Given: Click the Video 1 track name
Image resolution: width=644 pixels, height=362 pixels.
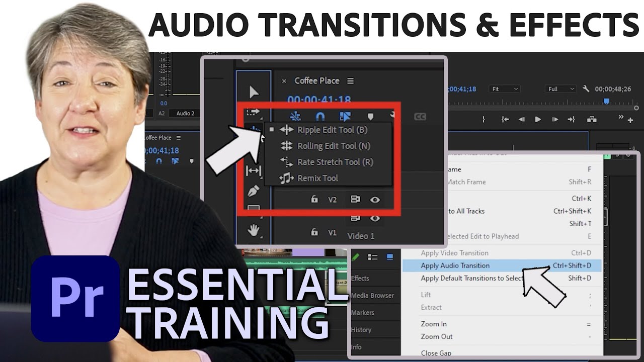Looking at the screenshot, I should (x=361, y=236).
